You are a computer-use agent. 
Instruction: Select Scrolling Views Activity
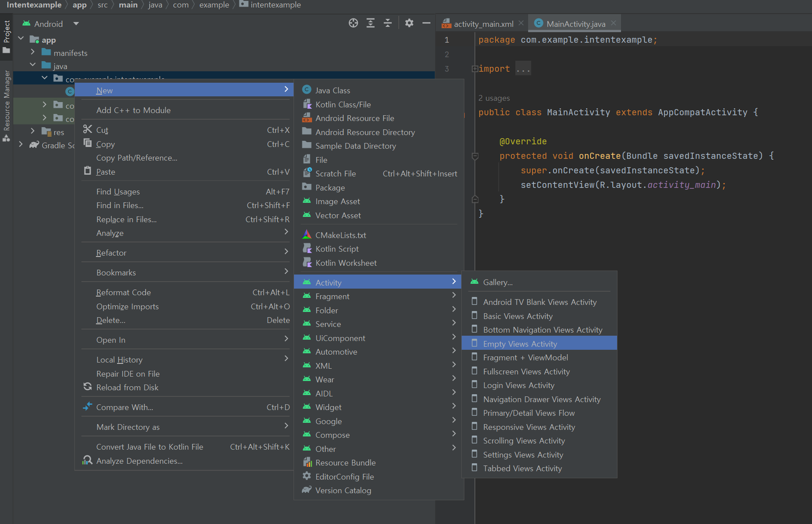pos(540,440)
